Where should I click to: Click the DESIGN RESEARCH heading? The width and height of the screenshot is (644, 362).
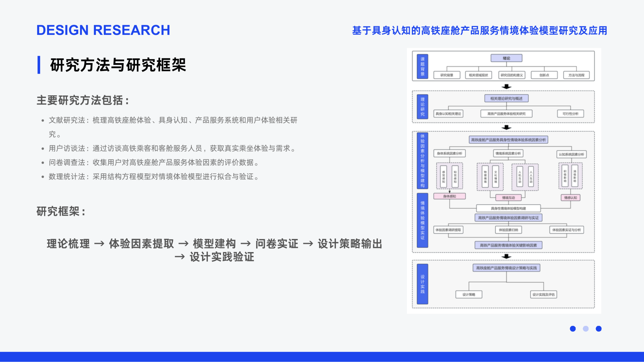click(103, 30)
